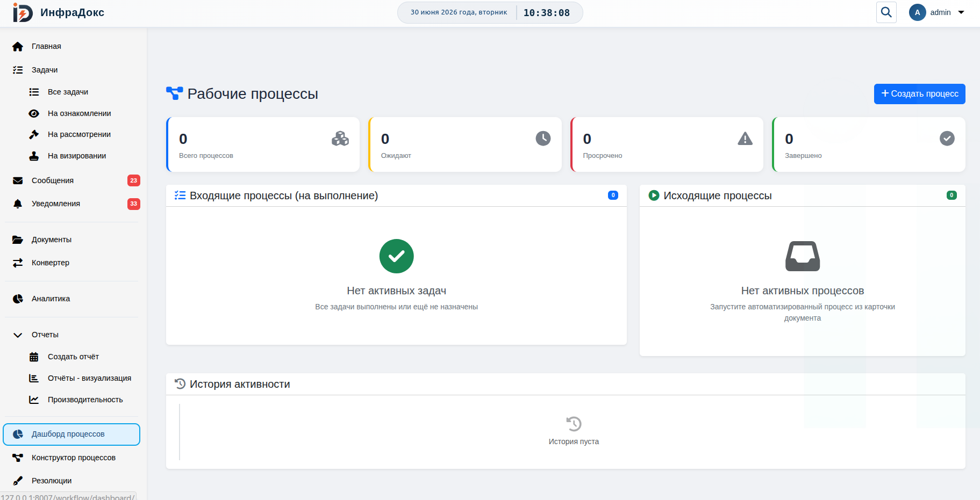Open Создать отчёт
Image resolution: width=980 pixels, height=500 pixels.
coord(74,357)
